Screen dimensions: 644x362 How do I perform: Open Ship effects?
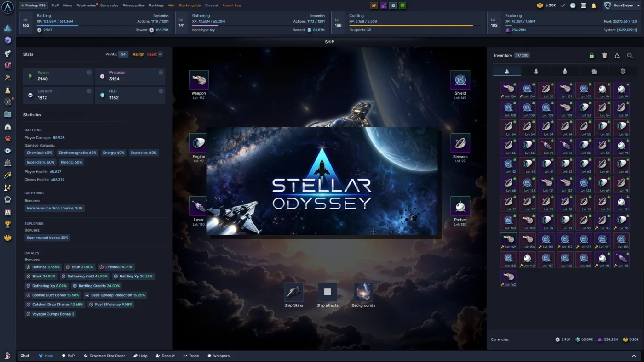(328, 292)
